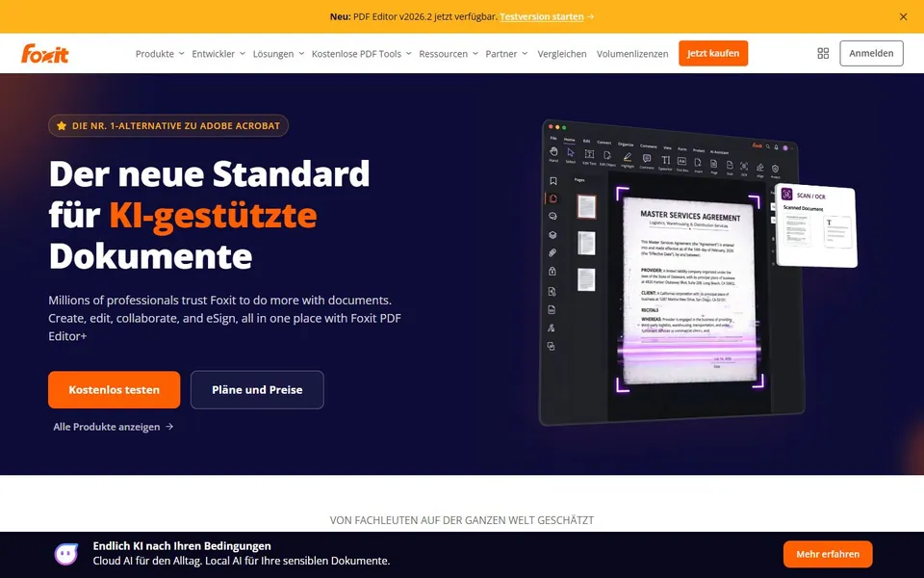Click the eSign tool in the preview toolbar
The image size is (924, 578).
(760, 171)
